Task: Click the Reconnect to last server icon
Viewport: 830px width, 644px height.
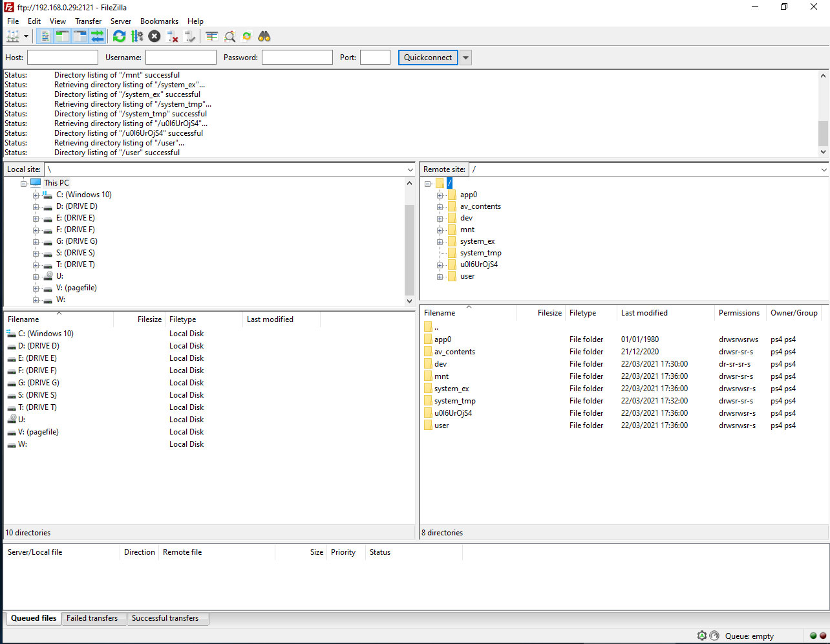Action: (x=189, y=37)
